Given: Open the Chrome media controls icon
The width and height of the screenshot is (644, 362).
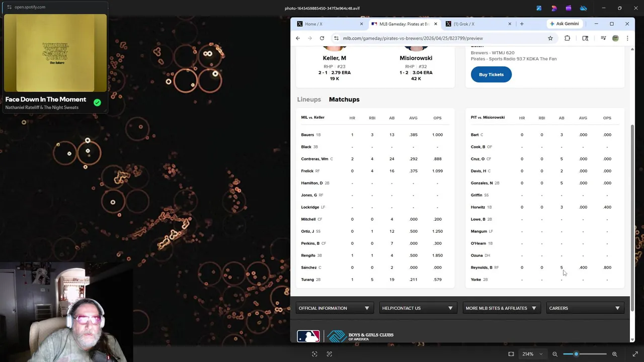Looking at the screenshot, I should [x=603, y=38].
